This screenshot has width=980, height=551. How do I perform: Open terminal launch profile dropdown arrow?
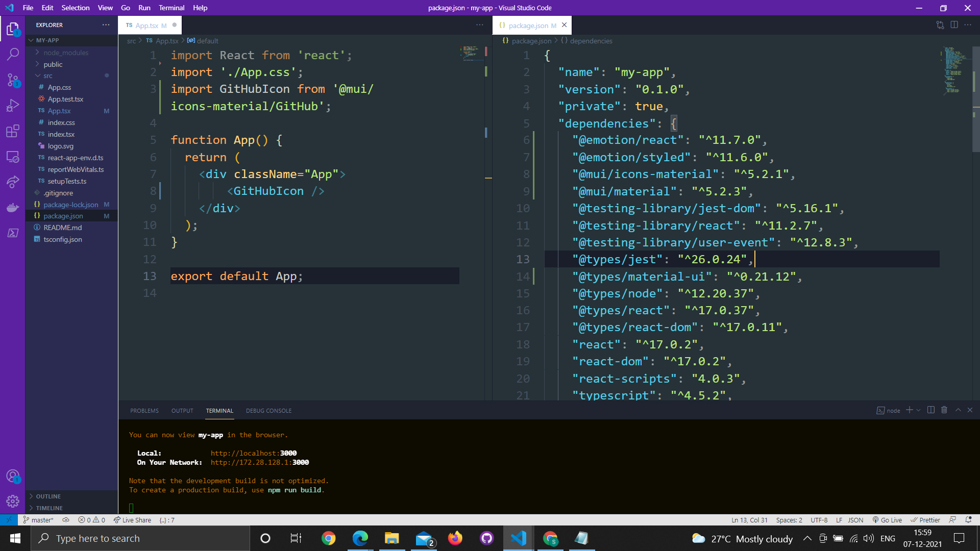[918, 410]
